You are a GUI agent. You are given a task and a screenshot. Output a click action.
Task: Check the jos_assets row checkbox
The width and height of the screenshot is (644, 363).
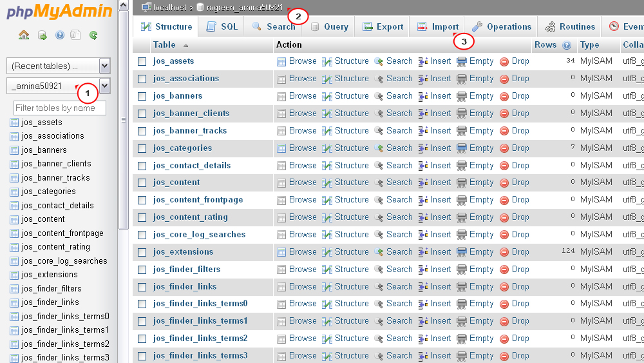point(142,62)
